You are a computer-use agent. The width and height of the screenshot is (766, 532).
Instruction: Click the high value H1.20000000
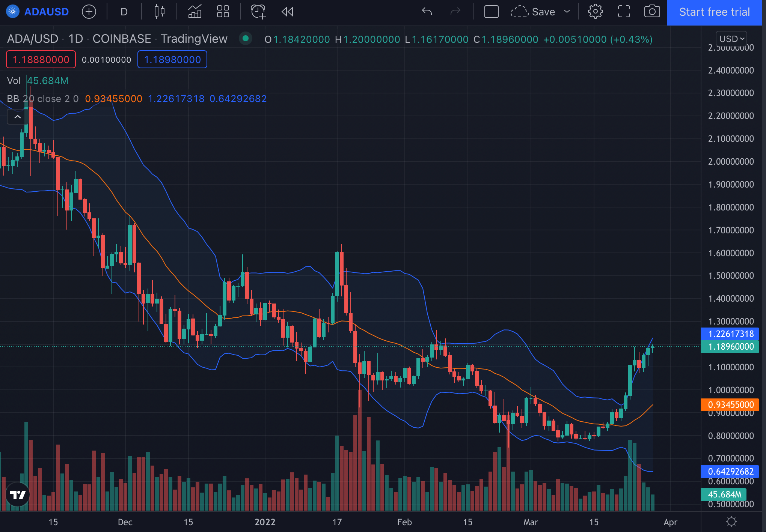[x=367, y=39]
